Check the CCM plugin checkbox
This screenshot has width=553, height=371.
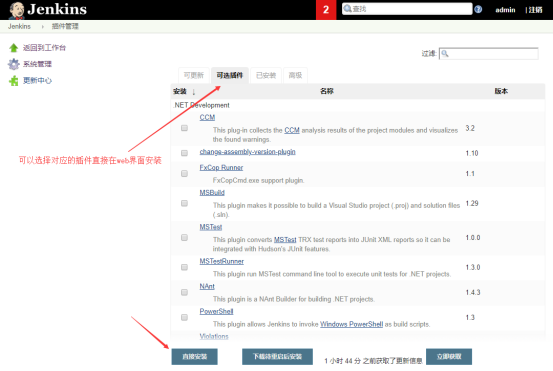click(x=184, y=128)
